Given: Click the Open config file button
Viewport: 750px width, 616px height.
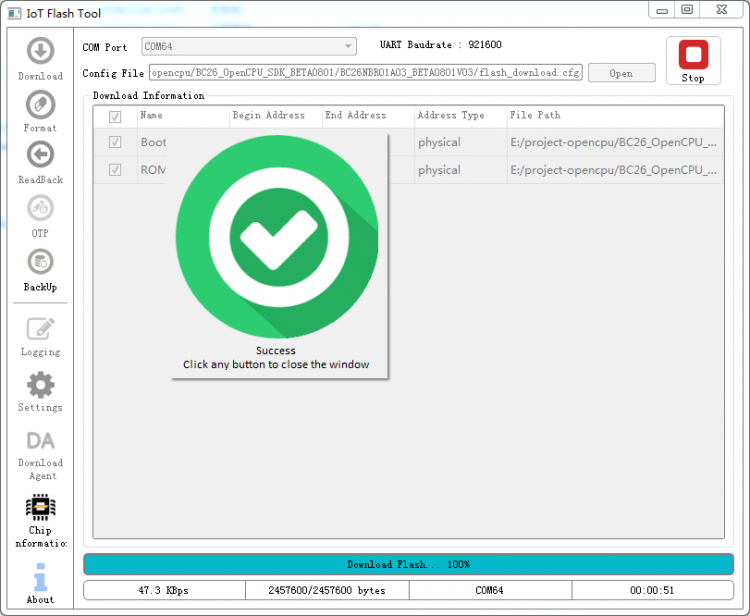Looking at the screenshot, I should click(x=621, y=73).
